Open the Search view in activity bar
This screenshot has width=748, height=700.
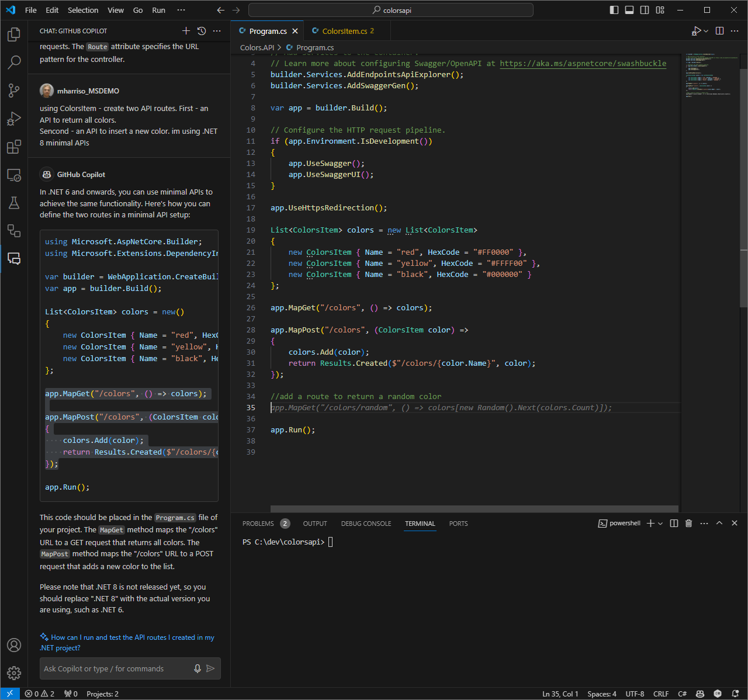coord(14,62)
